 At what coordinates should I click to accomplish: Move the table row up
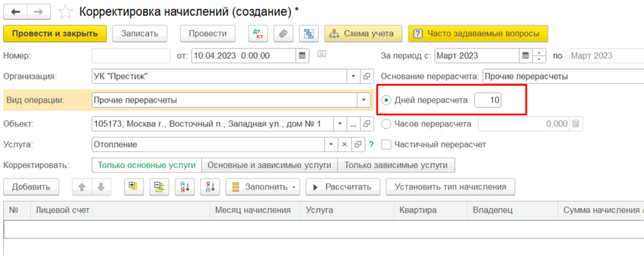(x=82, y=187)
